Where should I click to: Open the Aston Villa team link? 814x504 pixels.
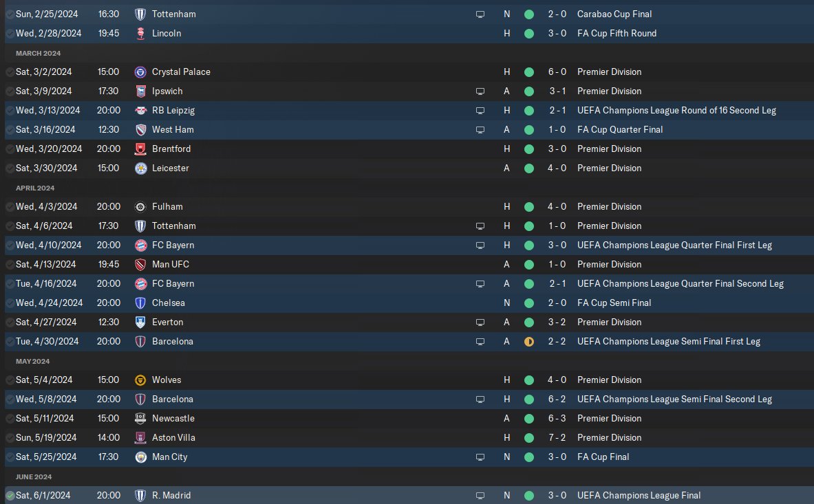click(173, 437)
